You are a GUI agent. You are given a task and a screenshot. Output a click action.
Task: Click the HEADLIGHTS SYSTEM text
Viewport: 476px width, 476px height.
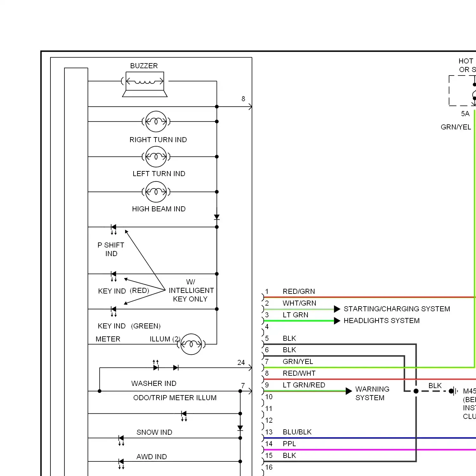click(381, 321)
